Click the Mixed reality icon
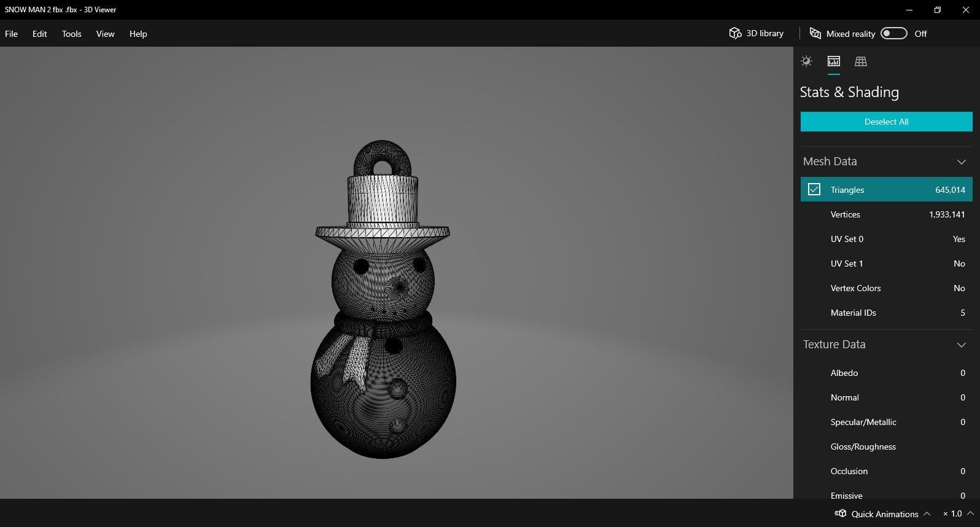Screen dimensions: 980x527 pos(815,33)
